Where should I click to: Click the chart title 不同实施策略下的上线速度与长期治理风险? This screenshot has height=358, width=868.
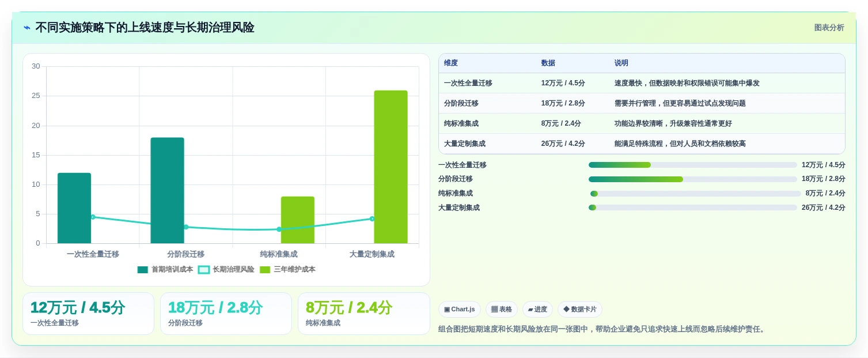pyautogui.click(x=145, y=28)
